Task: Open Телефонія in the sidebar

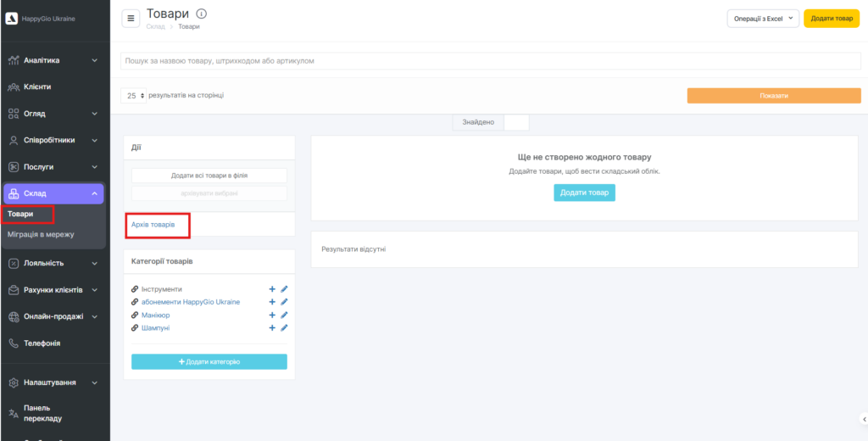Action: pos(42,343)
